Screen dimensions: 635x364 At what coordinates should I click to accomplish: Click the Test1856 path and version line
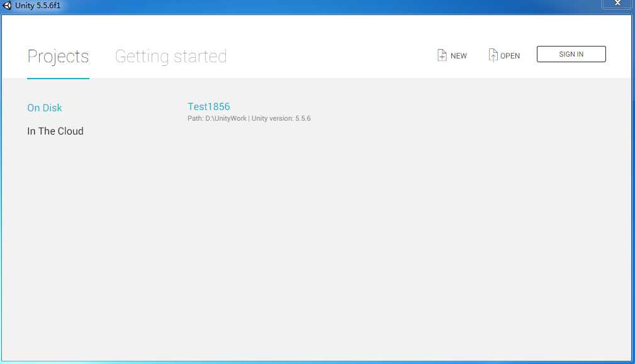249,118
